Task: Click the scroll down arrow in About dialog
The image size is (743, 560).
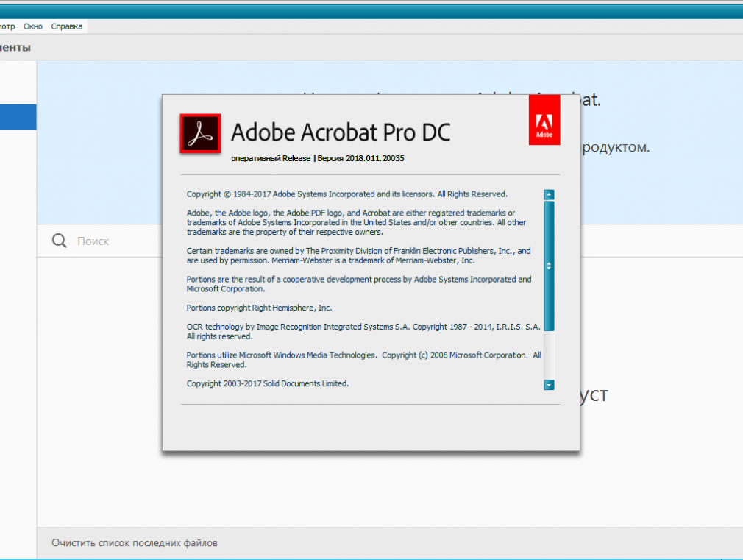Action: coord(550,385)
